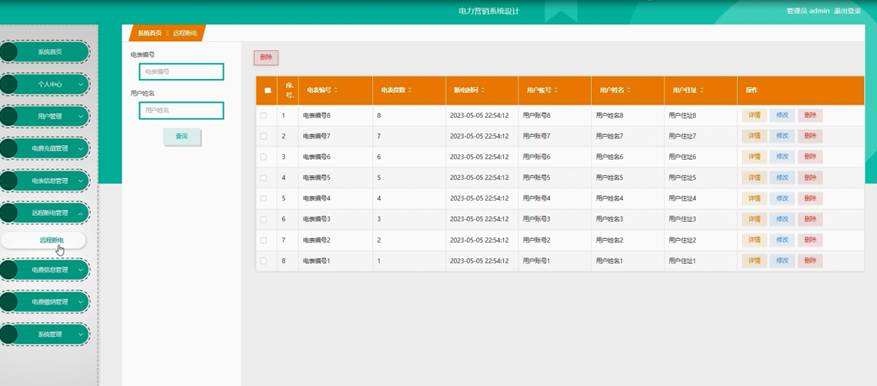Screen dimensions: 877x386
Task: Sort by the 用户账号 column sort icon
Action: click(555, 91)
